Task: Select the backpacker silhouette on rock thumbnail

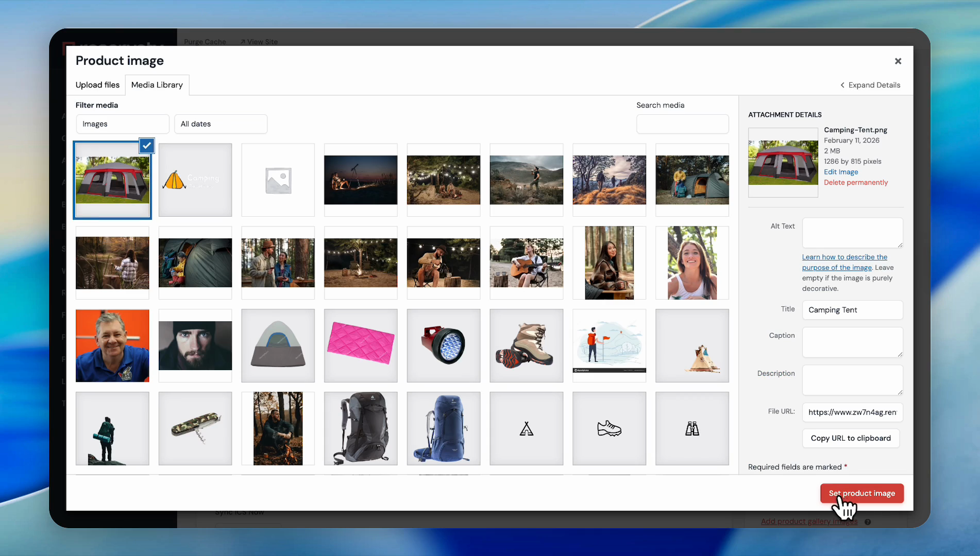Action: tap(112, 429)
